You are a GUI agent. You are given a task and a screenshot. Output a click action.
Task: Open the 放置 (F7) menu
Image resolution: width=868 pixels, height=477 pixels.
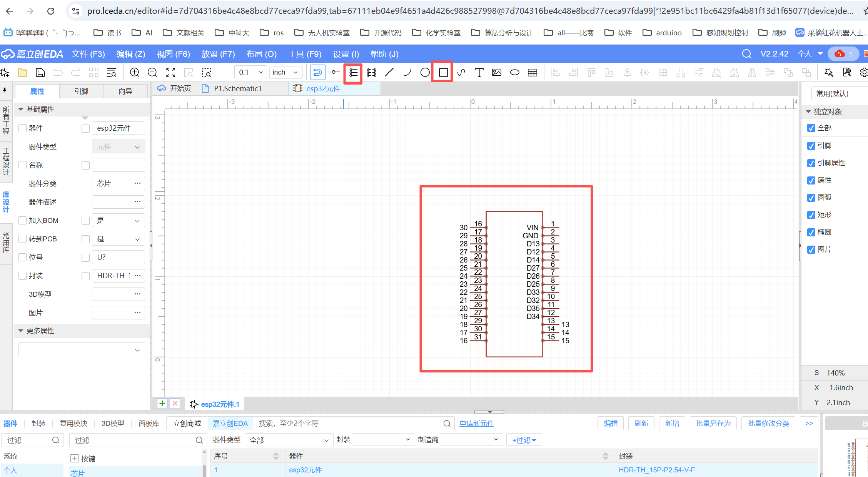tap(218, 54)
